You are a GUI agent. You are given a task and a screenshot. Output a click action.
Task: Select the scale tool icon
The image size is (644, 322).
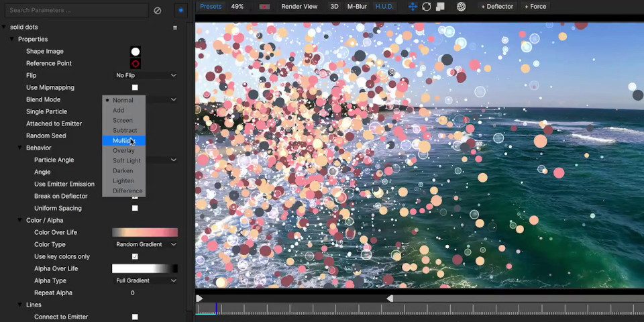click(440, 7)
